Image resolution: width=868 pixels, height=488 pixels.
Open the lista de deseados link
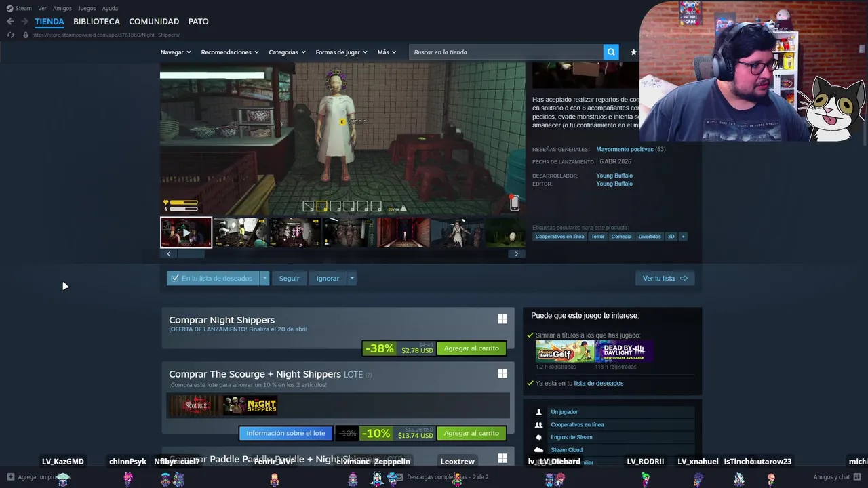[599, 383]
